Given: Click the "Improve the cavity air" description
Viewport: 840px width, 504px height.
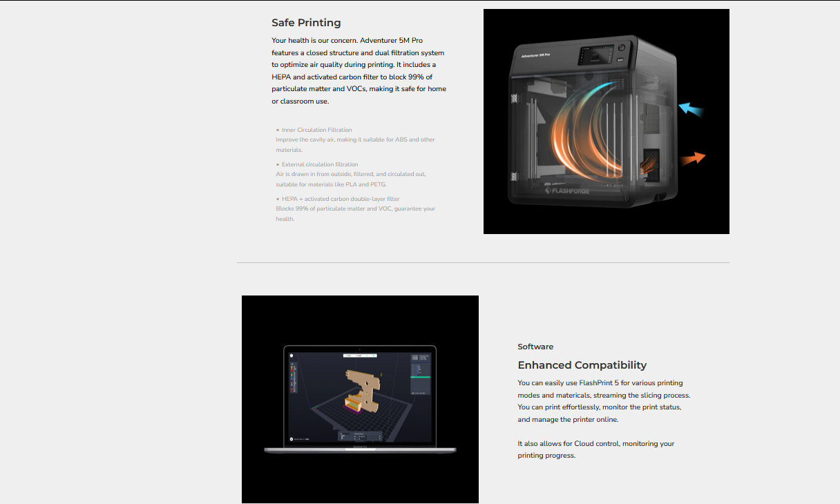Looking at the screenshot, I should point(356,145).
